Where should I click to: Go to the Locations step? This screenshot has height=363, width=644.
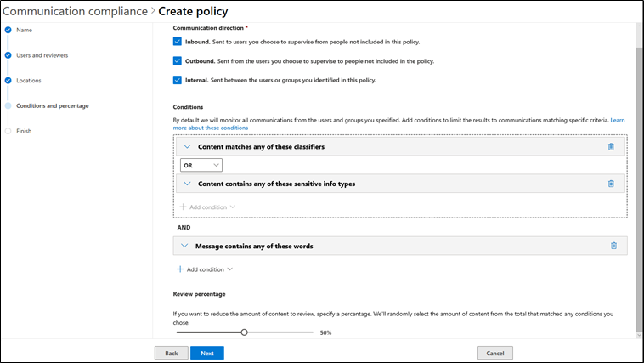(x=29, y=81)
